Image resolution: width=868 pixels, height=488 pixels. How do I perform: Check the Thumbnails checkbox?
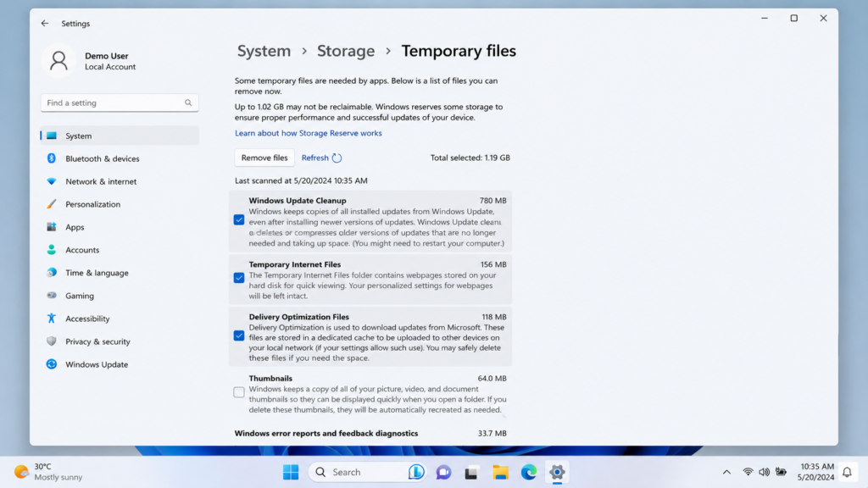[x=239, y=392]
